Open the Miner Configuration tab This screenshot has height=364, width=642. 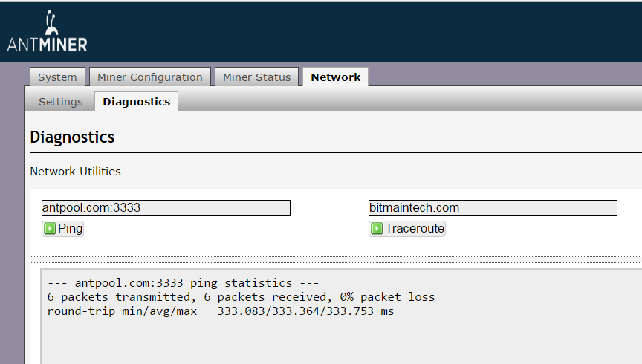(x=150, y=77)
